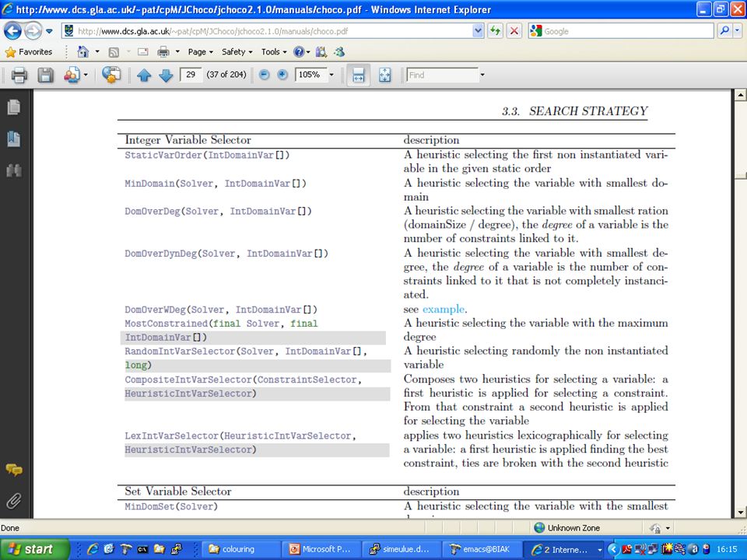Click the Find text field
This screenshot has width=747, height=560.
point(442,75)
